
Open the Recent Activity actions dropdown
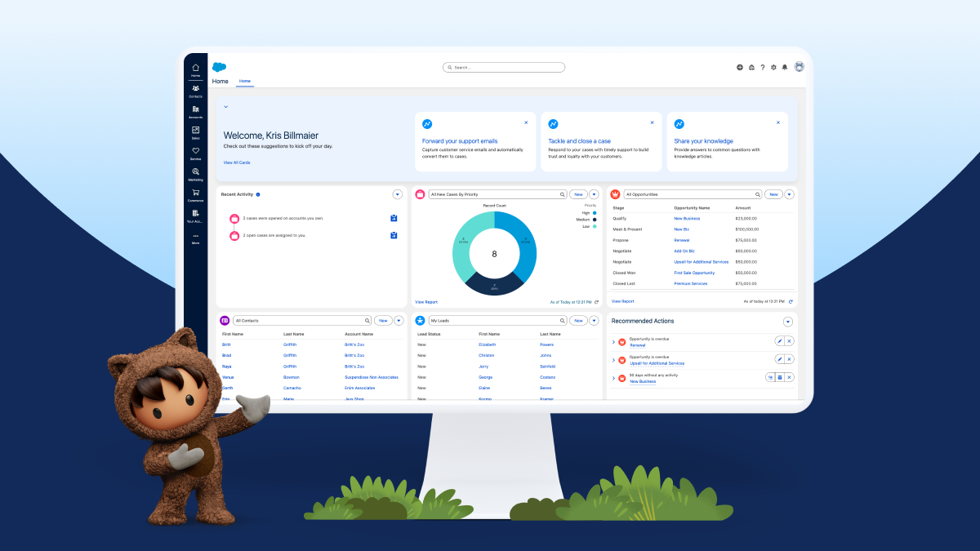pos(398,194)
